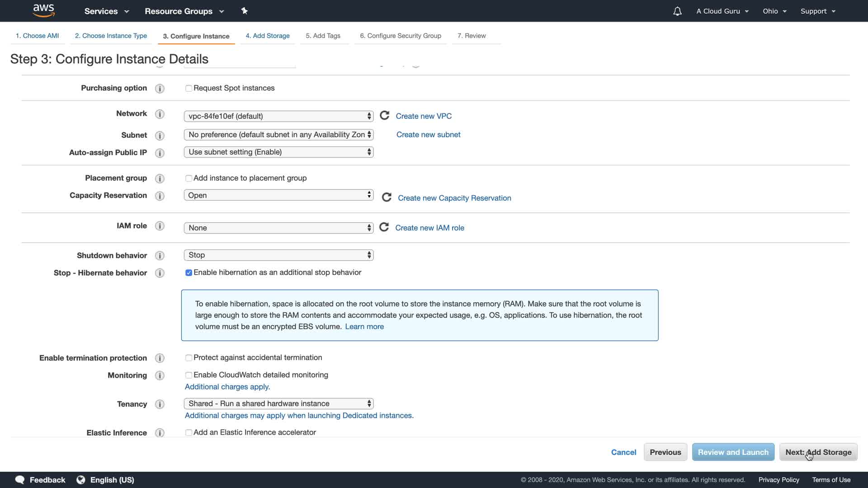Open the Shutdown behavior dropdown
Screen dimensions: 868x488
tap(278, 255)
